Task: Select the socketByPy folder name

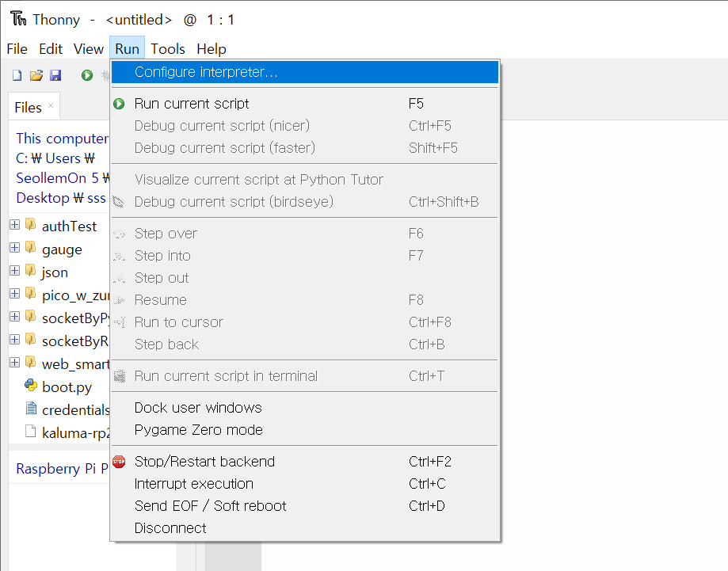Action: pos(76,318)
